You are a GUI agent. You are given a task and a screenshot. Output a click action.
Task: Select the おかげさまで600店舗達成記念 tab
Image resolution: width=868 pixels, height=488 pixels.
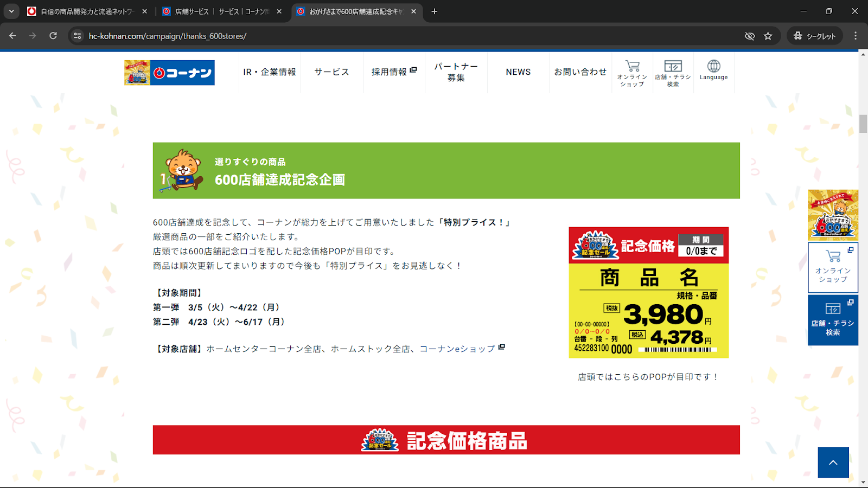(356, 11)
